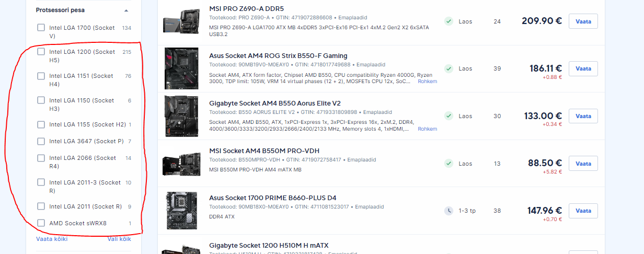644x254 pixels.
Task: Collapse the Protsessori pesa filter section
Action: (126, 10)
